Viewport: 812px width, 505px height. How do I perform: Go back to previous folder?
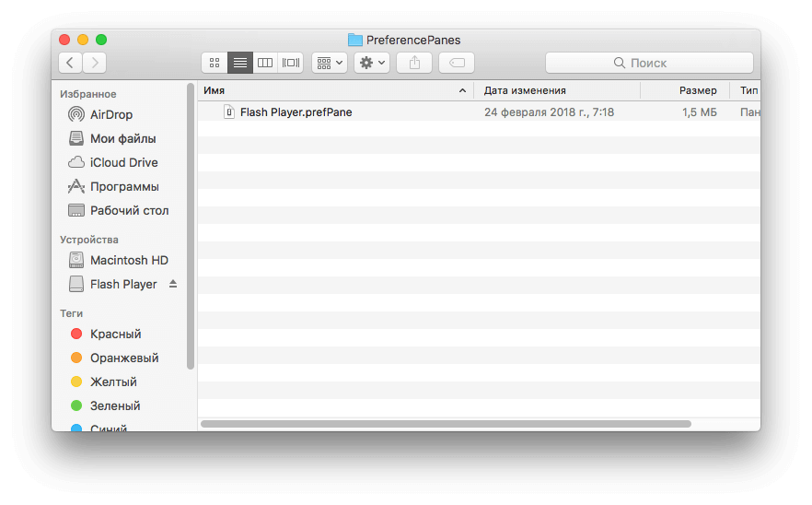(71, 63)
